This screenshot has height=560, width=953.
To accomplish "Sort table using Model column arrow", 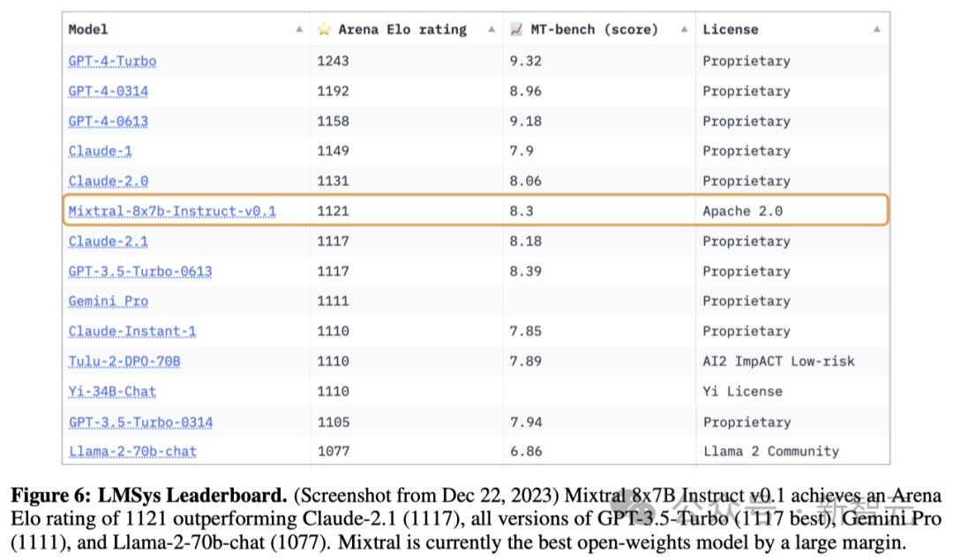I will point(299,29).
